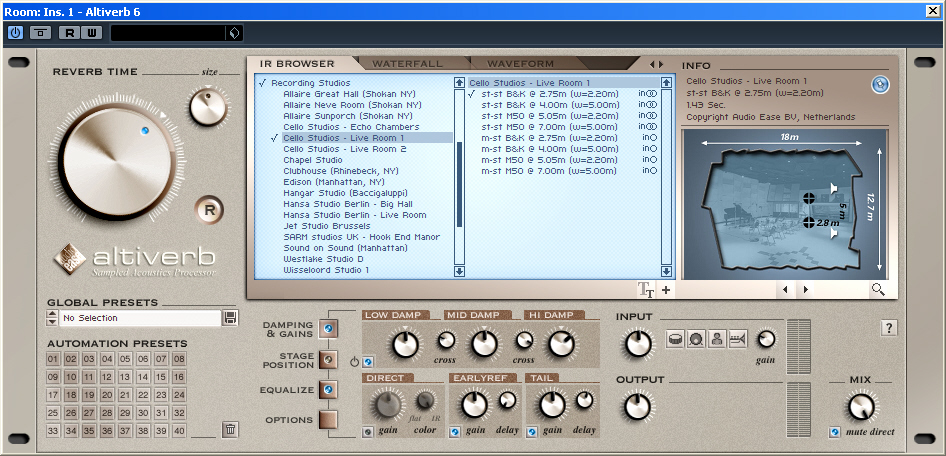Select automation preset 35

89,431
